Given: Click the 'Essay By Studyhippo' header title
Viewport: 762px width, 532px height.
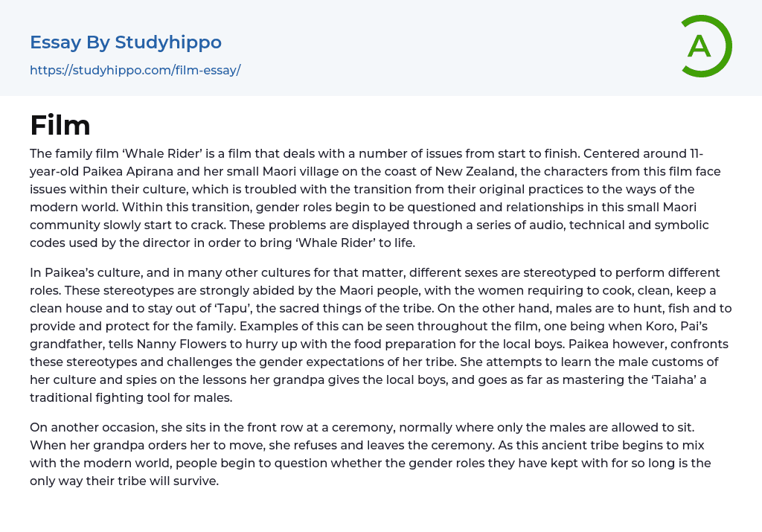Looking at the screenshot, I should 126,42.
